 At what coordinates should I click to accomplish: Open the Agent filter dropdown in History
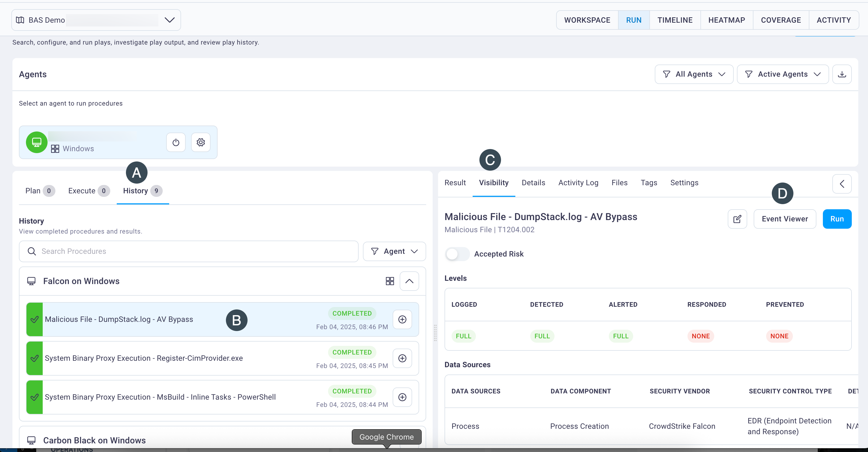pyautogui.click(x=394, y=251)
